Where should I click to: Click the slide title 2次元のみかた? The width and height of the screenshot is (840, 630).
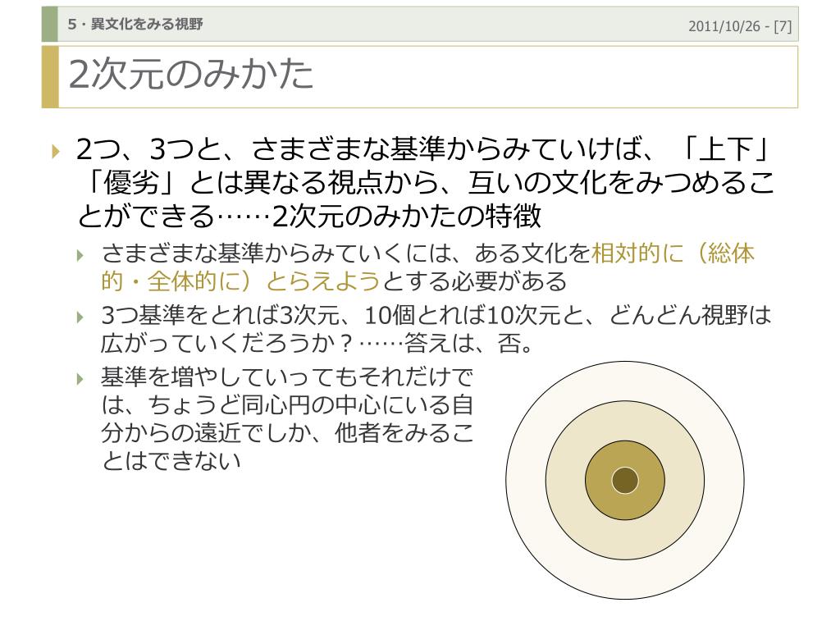coord(190,74)
